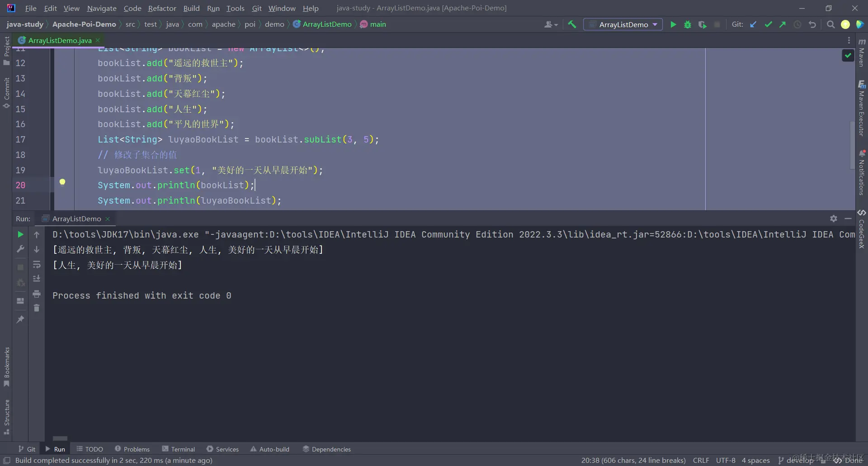This screenshot has width=868, height=466.
Task: Click the editor vertical scrollbar thumb
Action: [x=852, y=145]
